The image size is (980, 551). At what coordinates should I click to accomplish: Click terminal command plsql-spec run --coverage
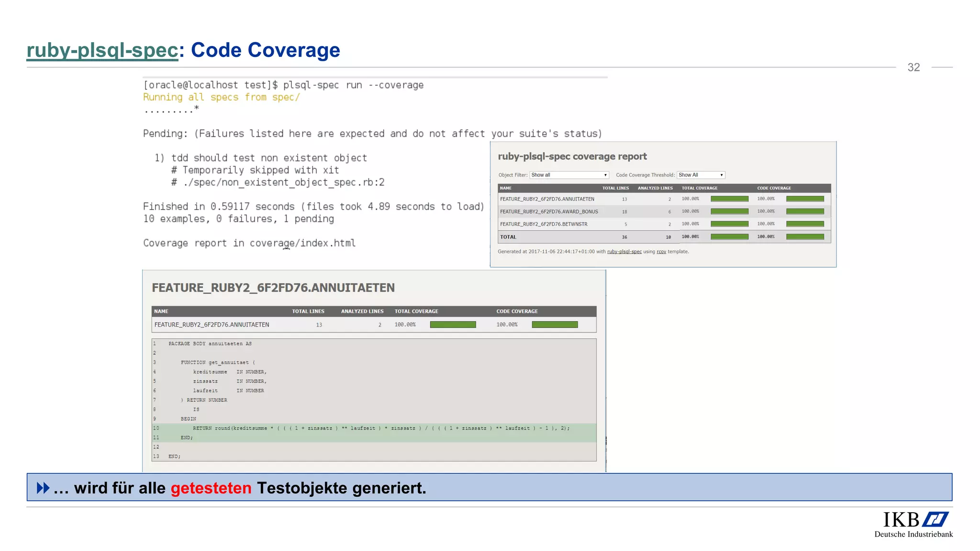(353, 85)
